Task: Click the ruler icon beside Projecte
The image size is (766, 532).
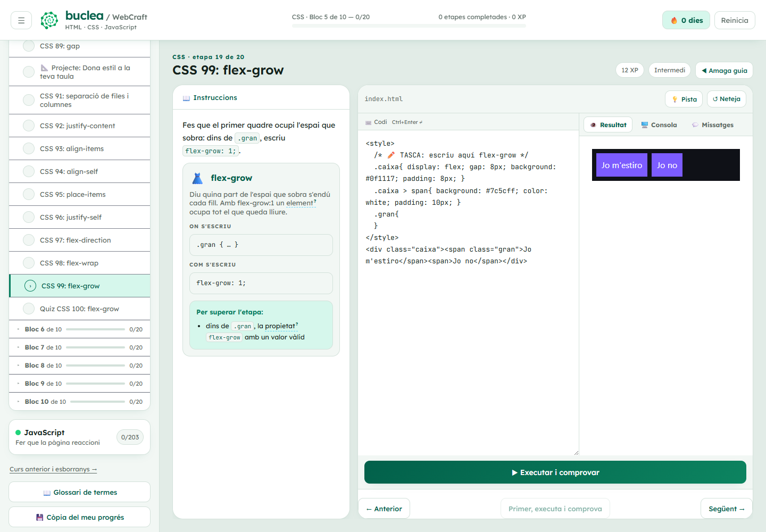Action: click(44, 68)
